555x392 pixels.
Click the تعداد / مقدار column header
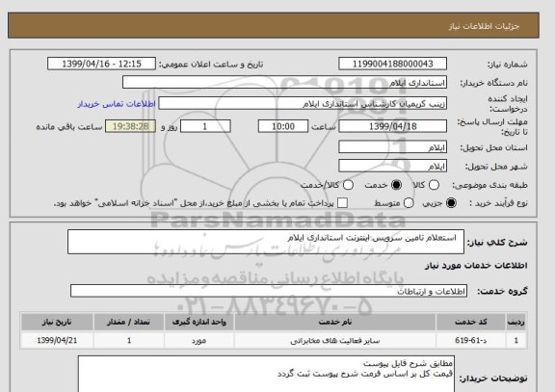pos(129,322)
